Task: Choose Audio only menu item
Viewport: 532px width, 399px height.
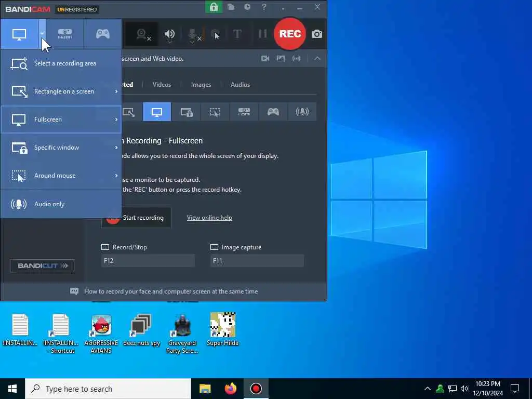Action: pos(61,204)
